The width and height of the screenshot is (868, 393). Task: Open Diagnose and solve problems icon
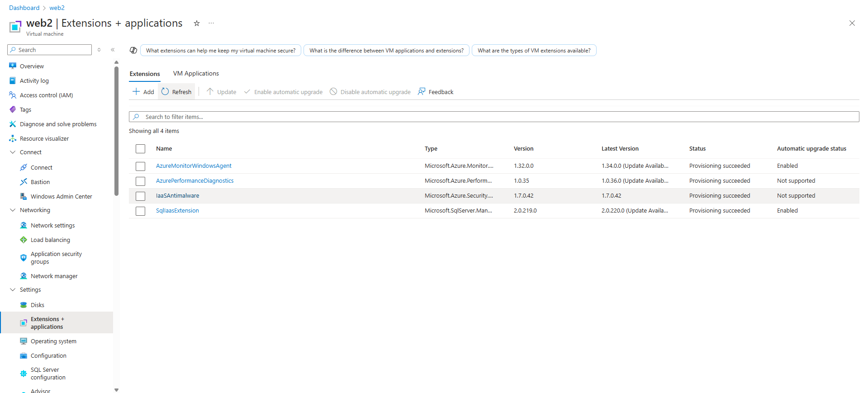[x=13, y=124]
